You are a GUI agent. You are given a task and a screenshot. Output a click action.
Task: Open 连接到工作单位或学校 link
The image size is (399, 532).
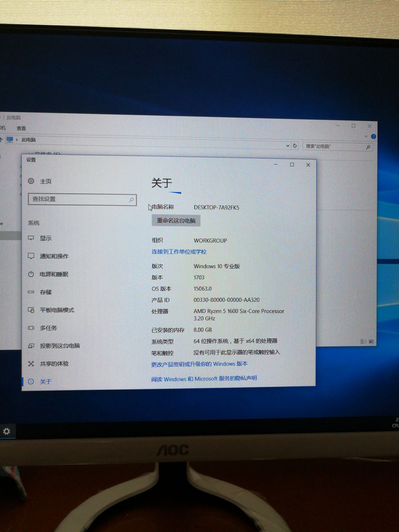point(179,252)
